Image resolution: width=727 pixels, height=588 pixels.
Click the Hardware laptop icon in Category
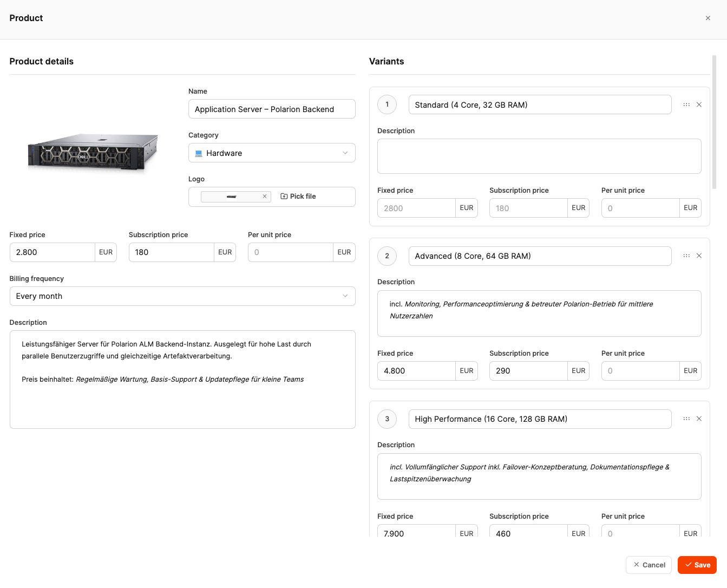click(199, 153)
